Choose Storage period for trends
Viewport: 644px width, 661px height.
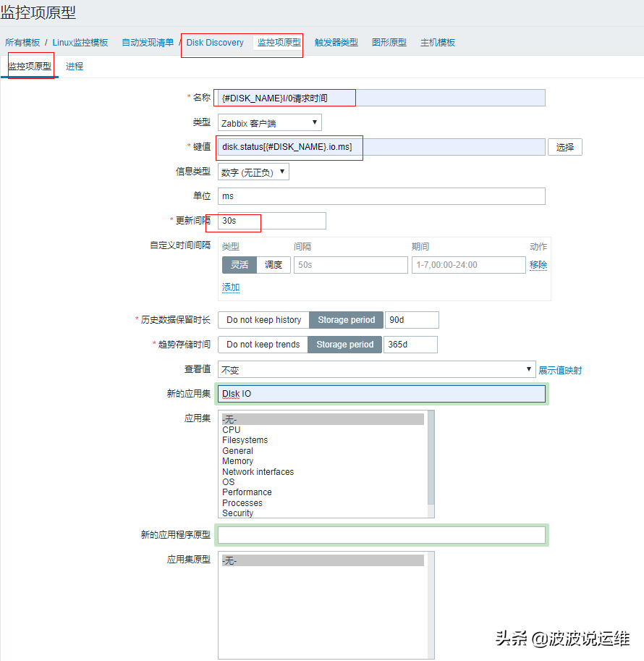click(x=345, y=345)
